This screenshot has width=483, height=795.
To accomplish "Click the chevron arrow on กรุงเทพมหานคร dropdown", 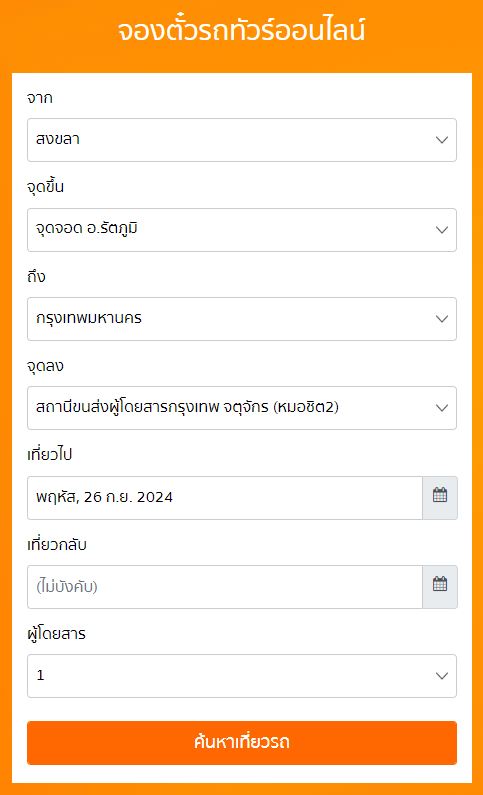I will [442, 319].
